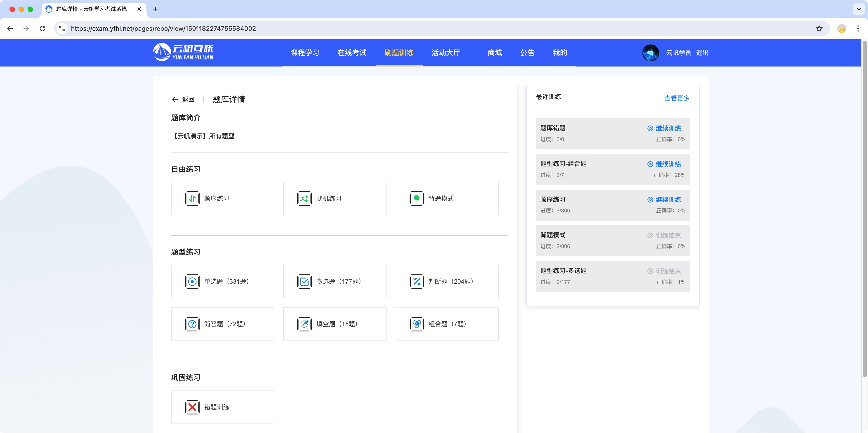Start 随机练习 practice card
Image resolution: width=868 pixels, height=433 pixels.
[x=335, y=199]
